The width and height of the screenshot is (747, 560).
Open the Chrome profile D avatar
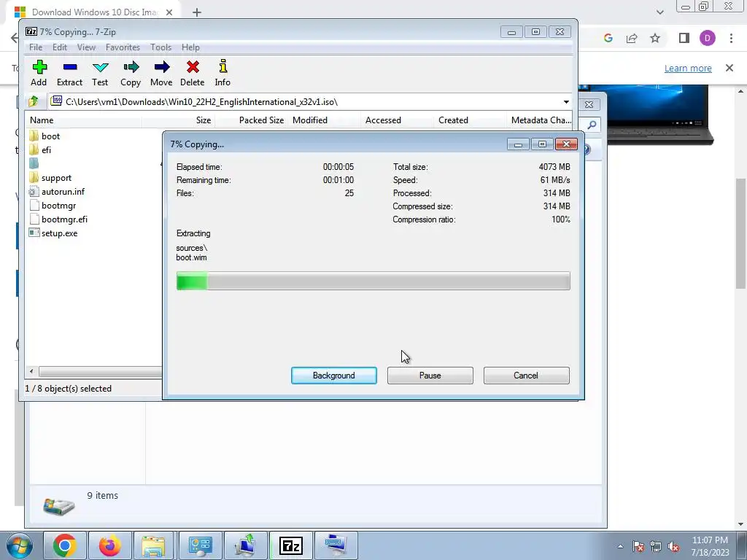click(708, 38)
